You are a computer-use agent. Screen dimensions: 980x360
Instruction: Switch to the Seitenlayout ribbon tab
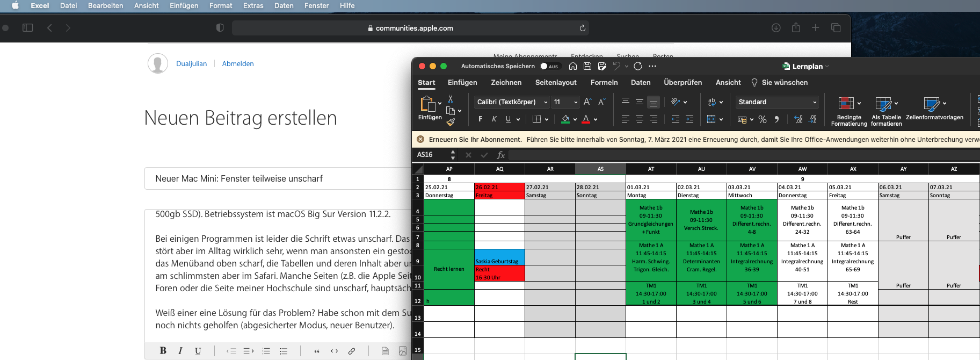[x=555, y=82]
